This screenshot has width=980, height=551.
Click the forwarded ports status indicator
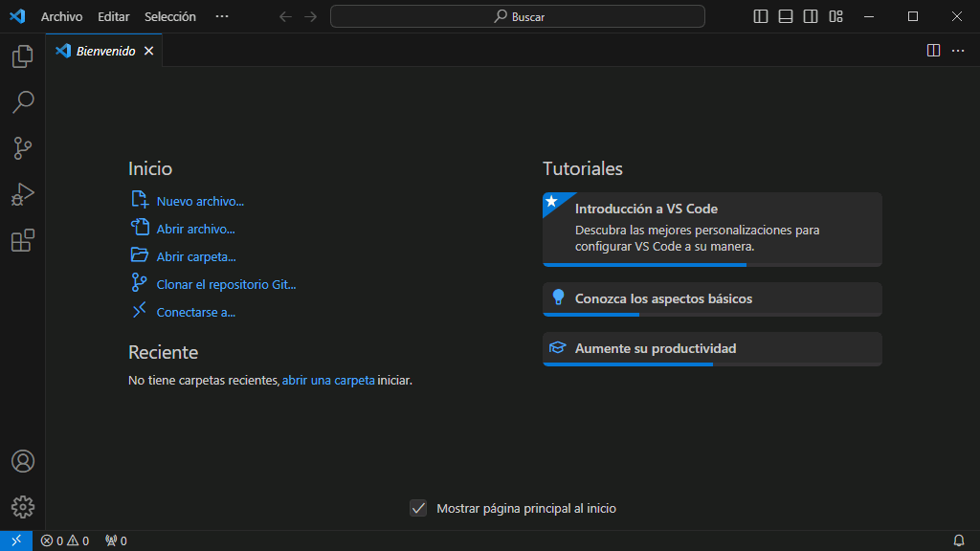[x=116, y=540]
